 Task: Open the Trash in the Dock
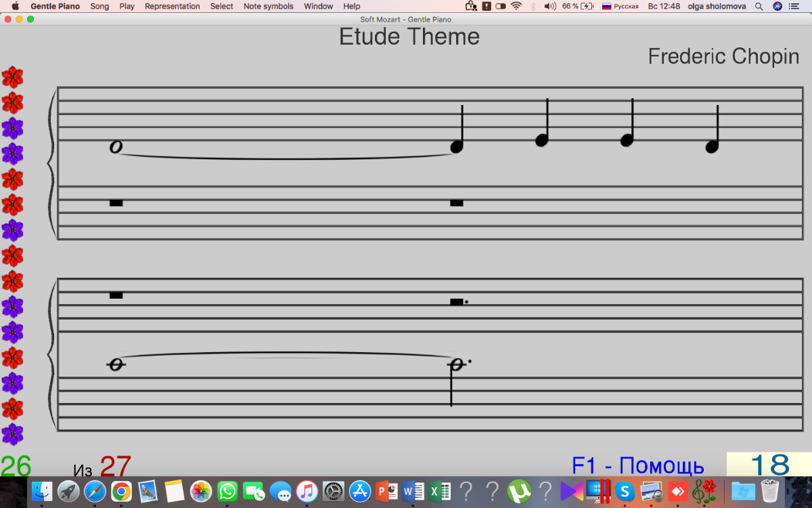coord(770,491)
